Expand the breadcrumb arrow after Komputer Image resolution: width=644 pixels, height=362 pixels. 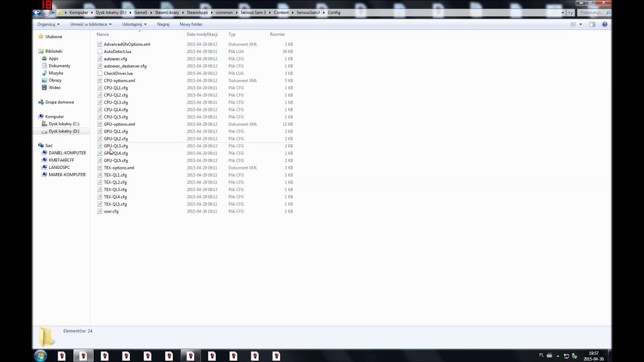(92, 13)
